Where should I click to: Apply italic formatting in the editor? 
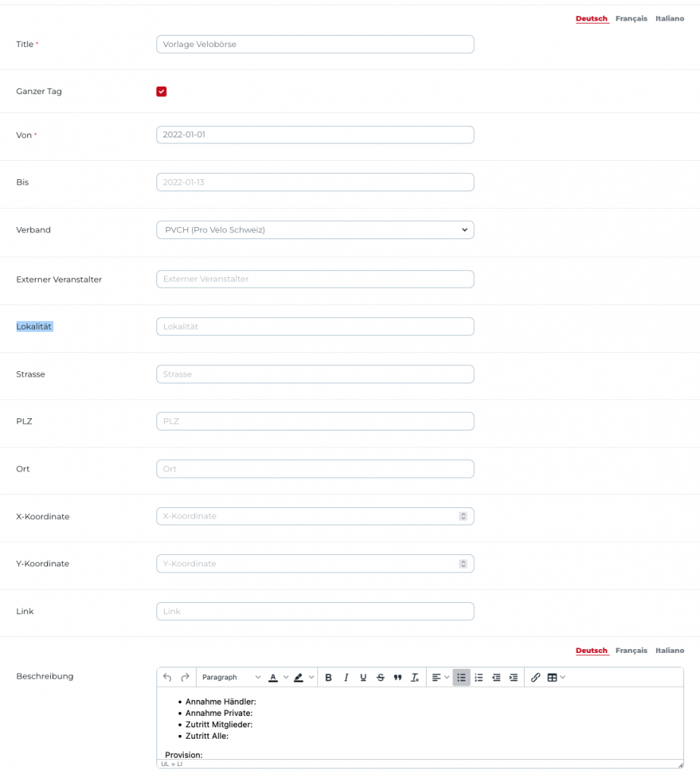[346, 677]
